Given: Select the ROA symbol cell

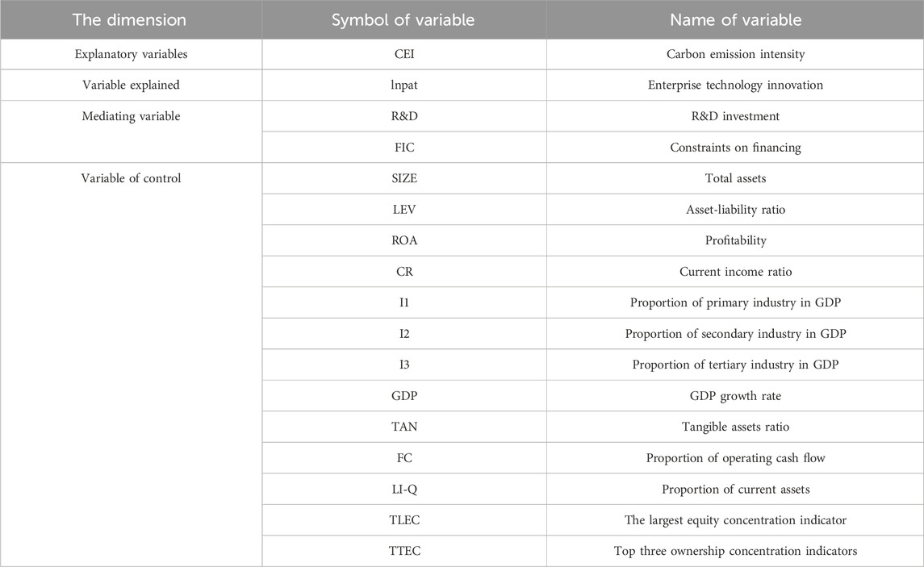Looking at the screenshot, I should point(404,240).
